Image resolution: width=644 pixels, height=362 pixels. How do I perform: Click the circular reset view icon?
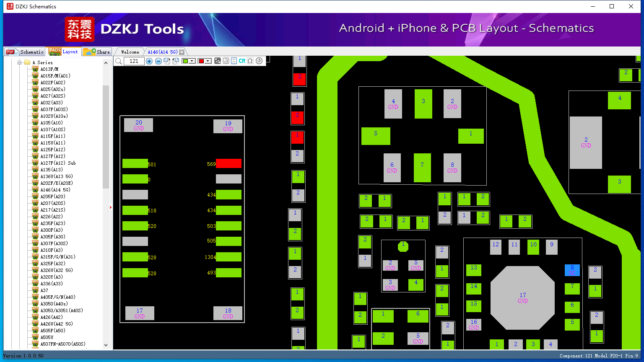259,61
